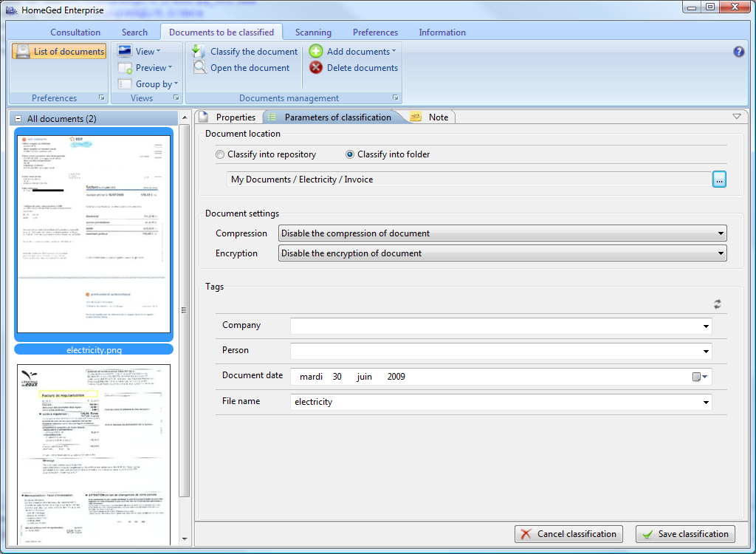
Task: Switch to the Scanning tab
Action: point(312,32)
